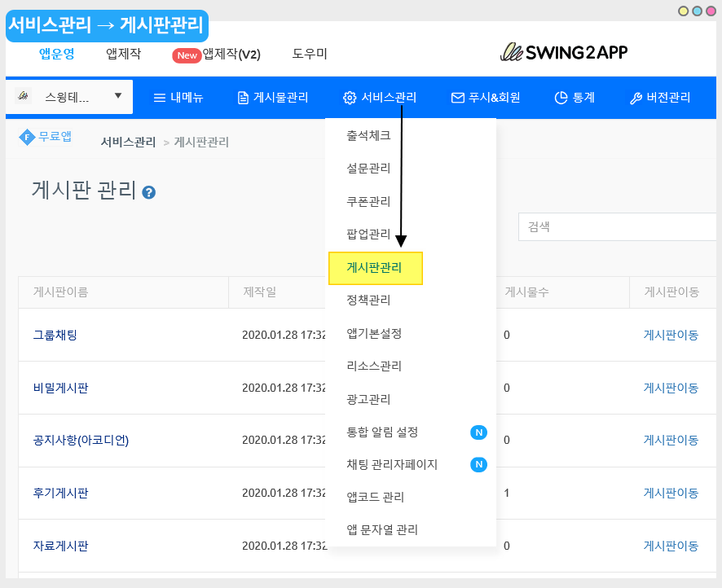Viewport: 722px width, 588px height.
Task: Click 서비스관리 in the breadcrumb
Action: [x=128, y=142]
